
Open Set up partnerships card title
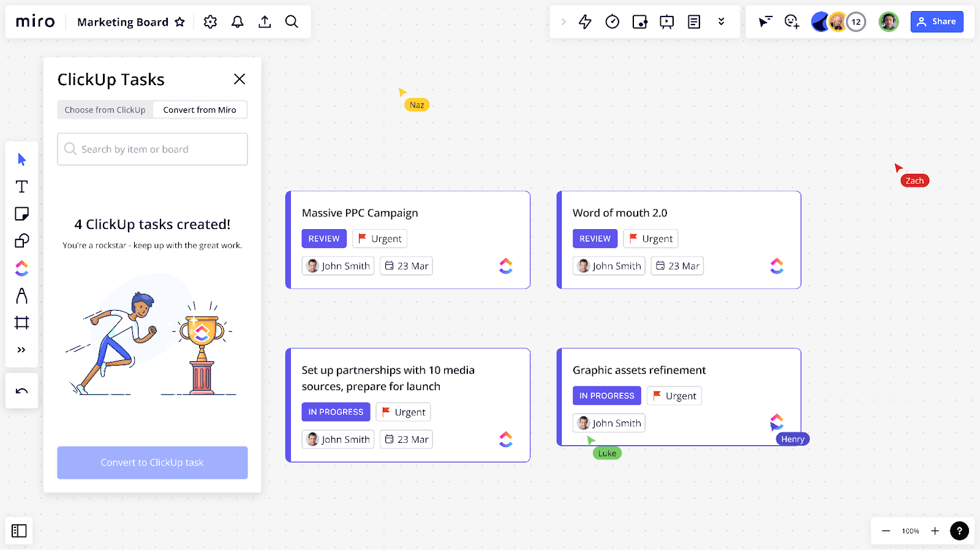click(x=388, y=379)
